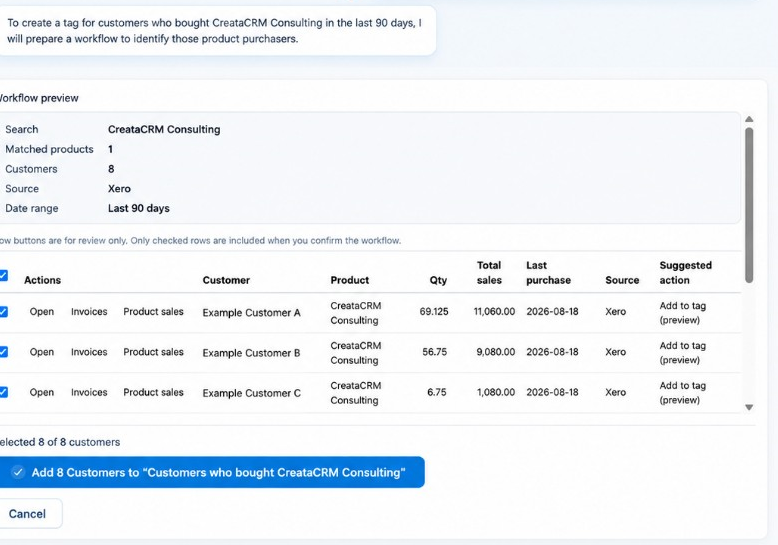The height and width of the screenshot is (545, 778).
Task: View Invoices for Example Customer B
Action: [89, 352]
